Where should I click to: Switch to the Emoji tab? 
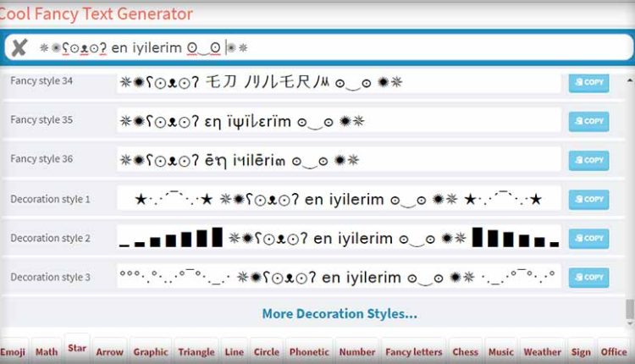(14, 352)
